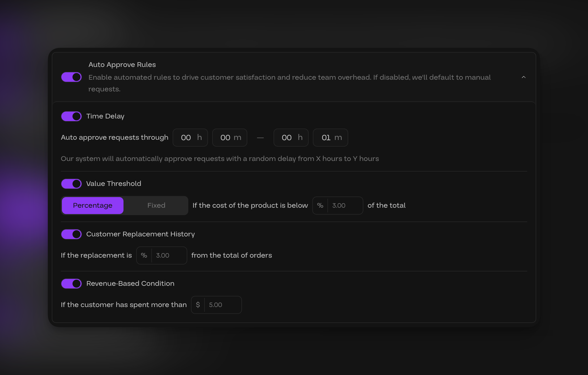Image resolution: width=588 pixels, height=375 pixels.
Task: Click the minimum hours field showing 00 h
Action: tap(190, 138)
